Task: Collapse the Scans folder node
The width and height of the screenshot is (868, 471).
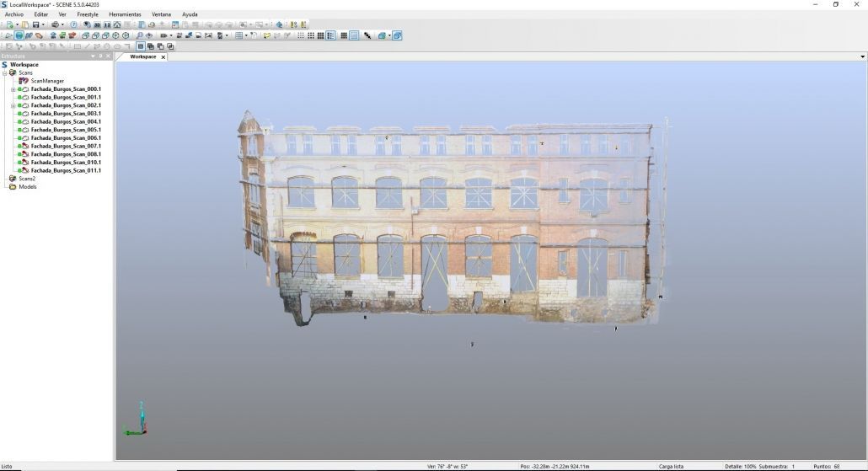Action: [5, 73]
